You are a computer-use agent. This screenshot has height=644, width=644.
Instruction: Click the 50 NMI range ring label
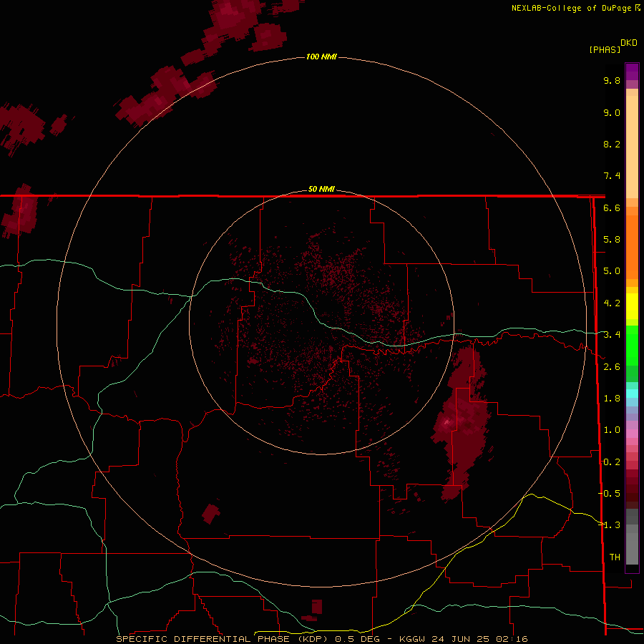[321, 189]
